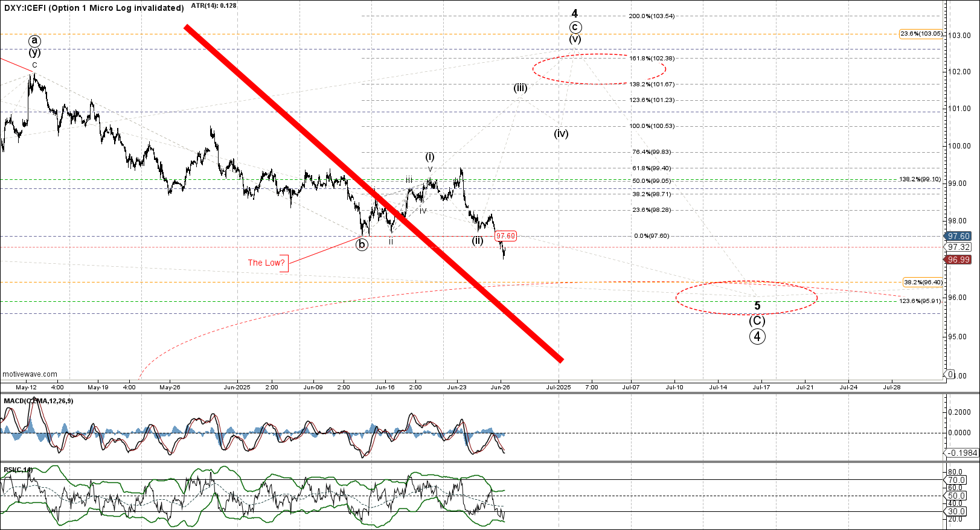Select the -0.1984 MACD value tag
Screen dimensions: 980x530
click(962, 453)
